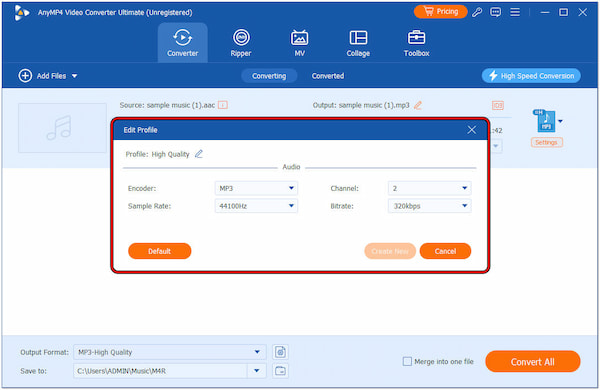
Task: Click the Profile: High Quality label
Action: click(157, 154)
